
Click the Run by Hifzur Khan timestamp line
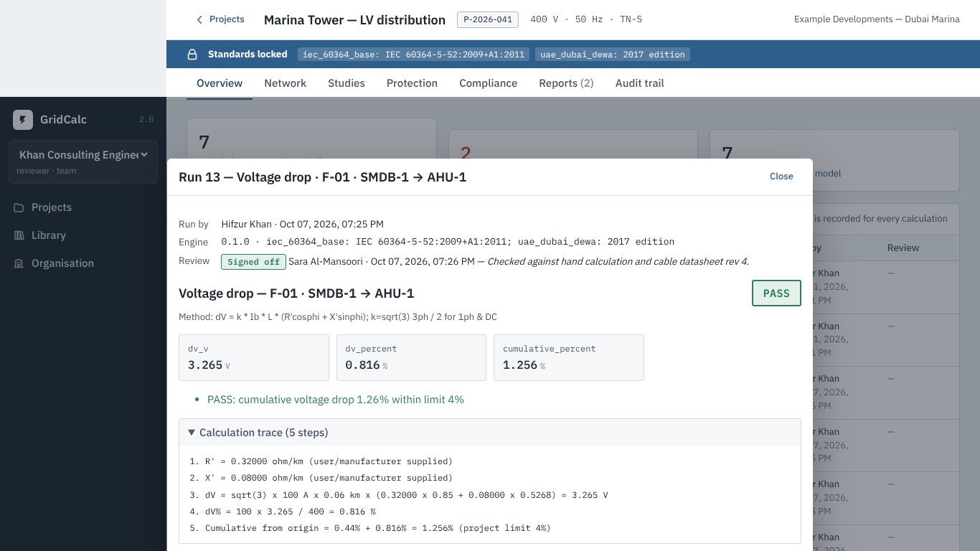[302, 224]
